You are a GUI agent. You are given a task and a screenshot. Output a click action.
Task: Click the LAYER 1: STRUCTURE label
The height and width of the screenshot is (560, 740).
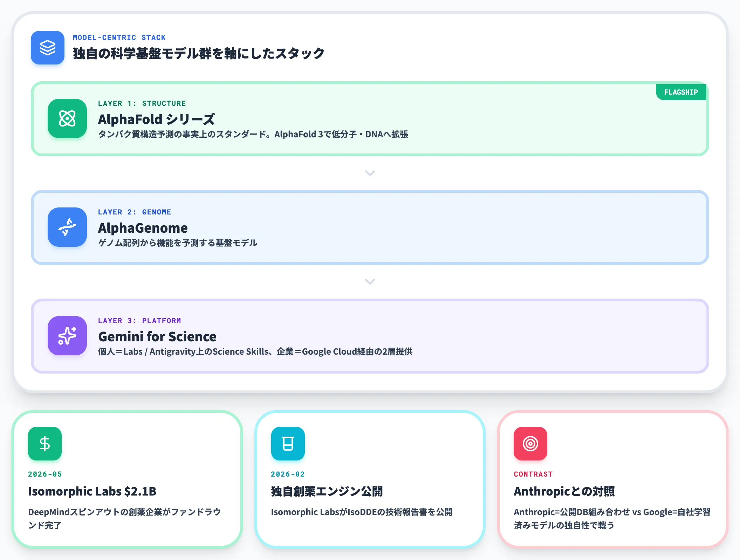point(142,103)
